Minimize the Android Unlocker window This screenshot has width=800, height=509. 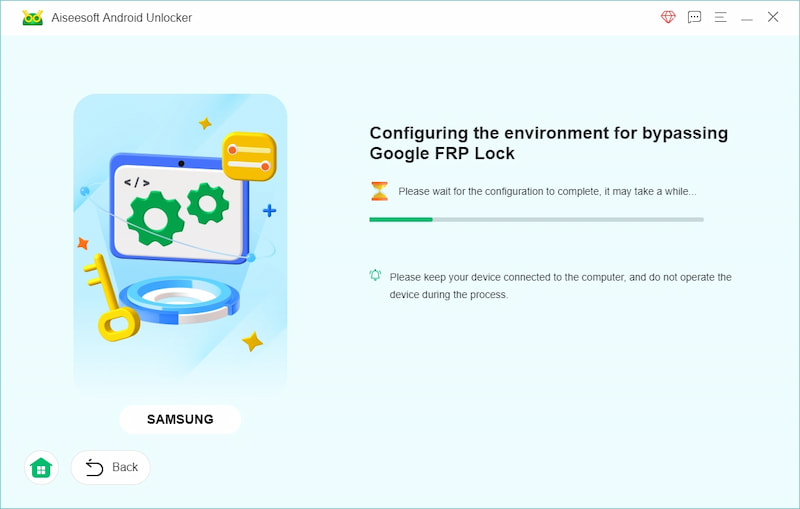click(746, 17)
